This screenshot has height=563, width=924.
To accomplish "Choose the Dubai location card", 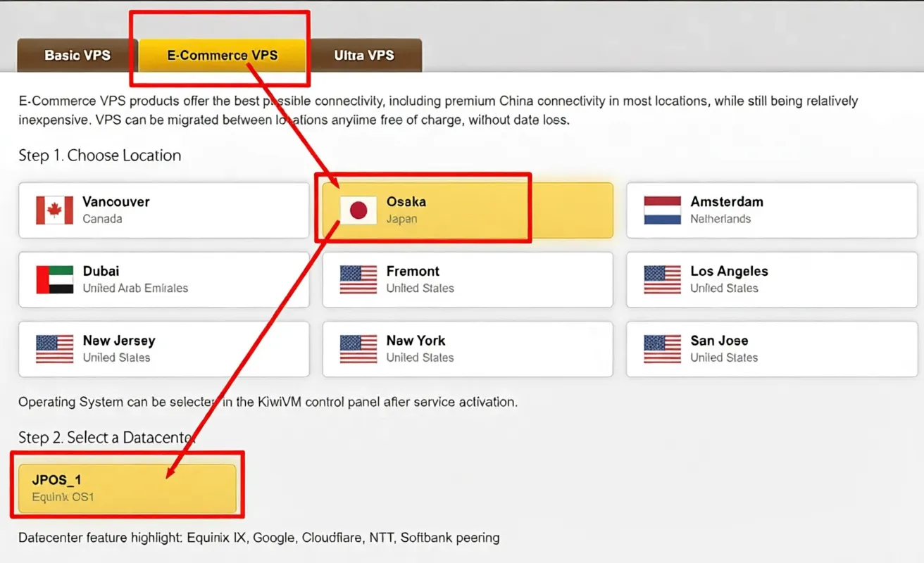I will click(164, 279).
